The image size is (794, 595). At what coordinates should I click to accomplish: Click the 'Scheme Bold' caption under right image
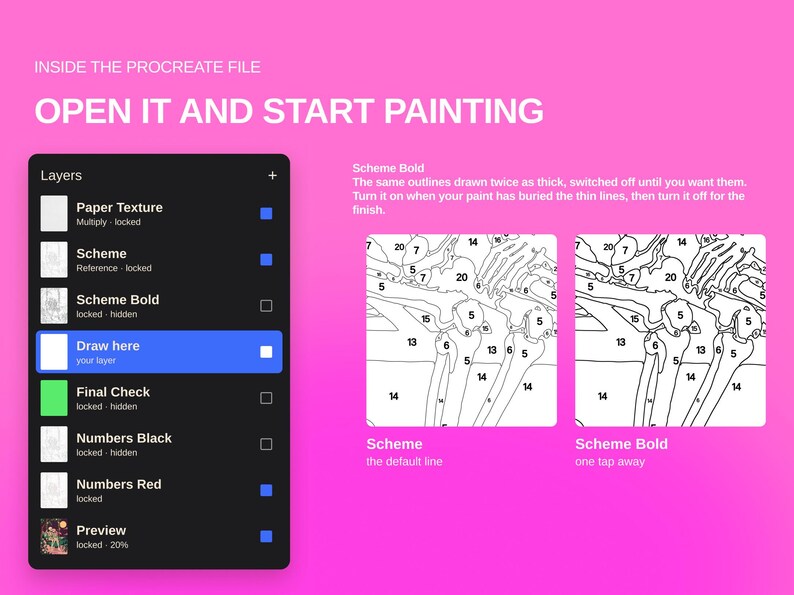pyautogui.click(x=621, y=444)
